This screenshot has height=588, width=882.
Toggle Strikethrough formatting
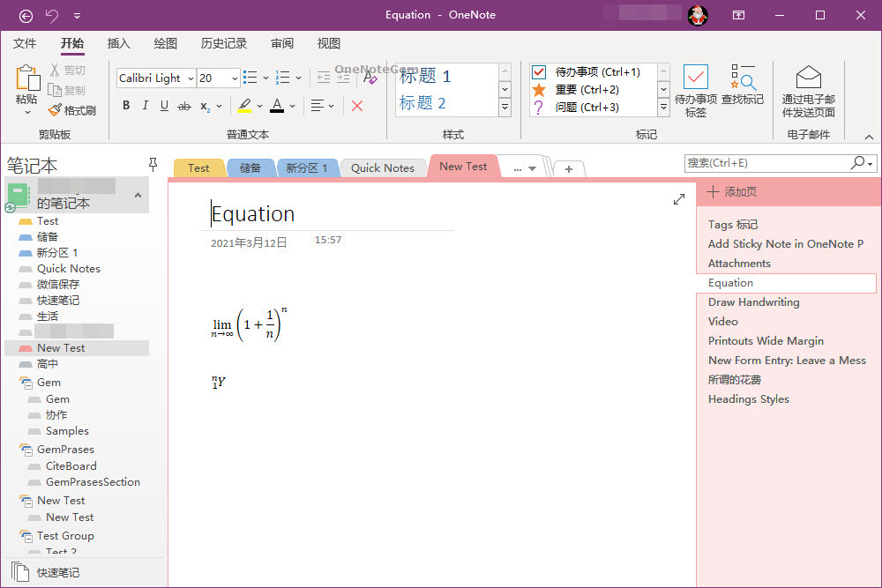(x=184, y=106)
